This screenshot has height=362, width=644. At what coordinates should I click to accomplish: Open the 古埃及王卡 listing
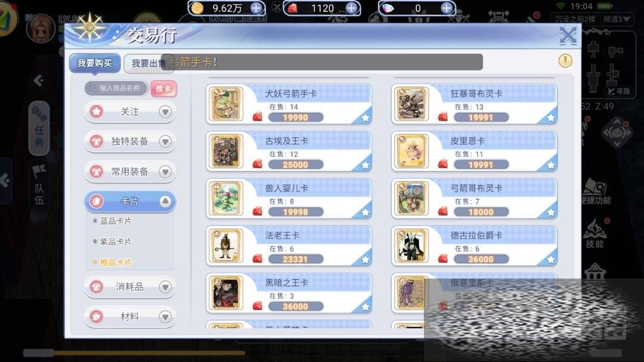point(289,151)
